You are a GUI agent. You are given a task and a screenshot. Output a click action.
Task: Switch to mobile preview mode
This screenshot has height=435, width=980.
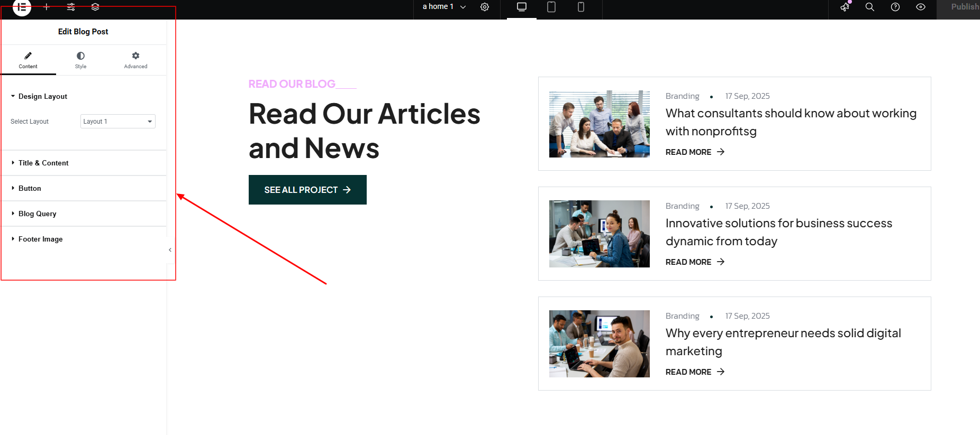[581, 7]
